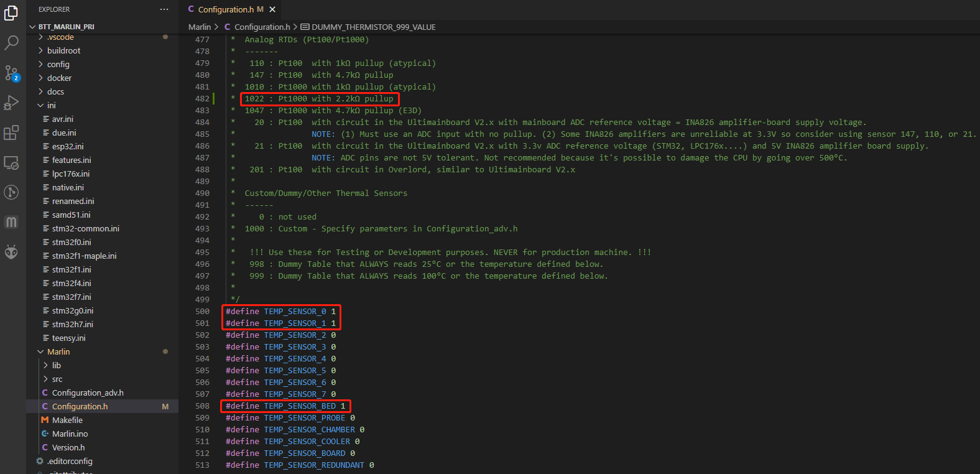Click the Marlin breadcrumb segment
Screen dimensions: 980x474
point(200,27)
